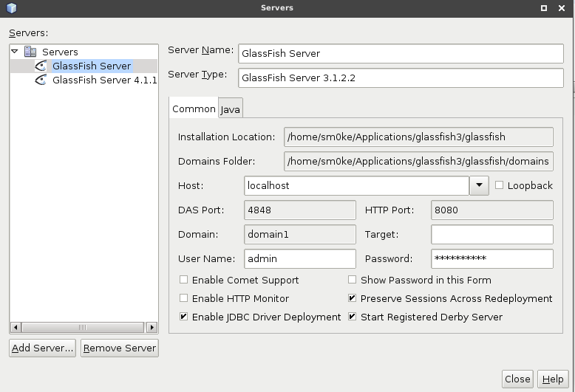Click the HTTP Port field 8080
Screen dimensions: 575x392
pyautogui.click(x=492, y=210)
